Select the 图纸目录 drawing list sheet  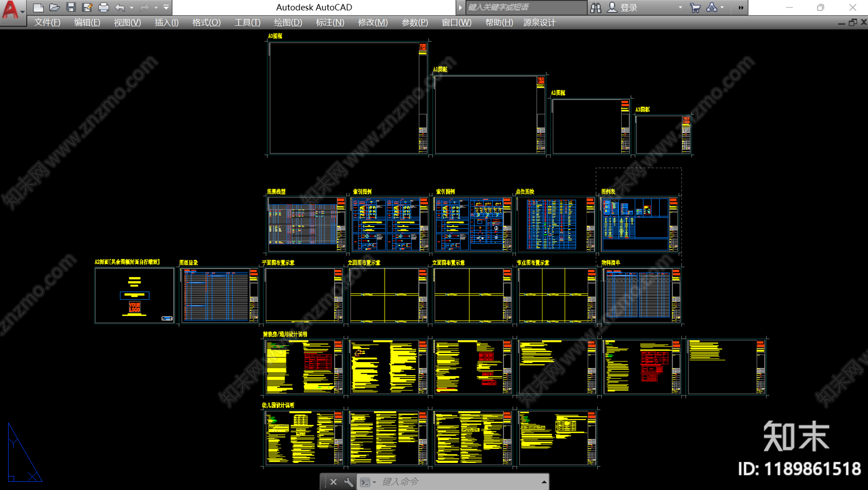point(220,295)
